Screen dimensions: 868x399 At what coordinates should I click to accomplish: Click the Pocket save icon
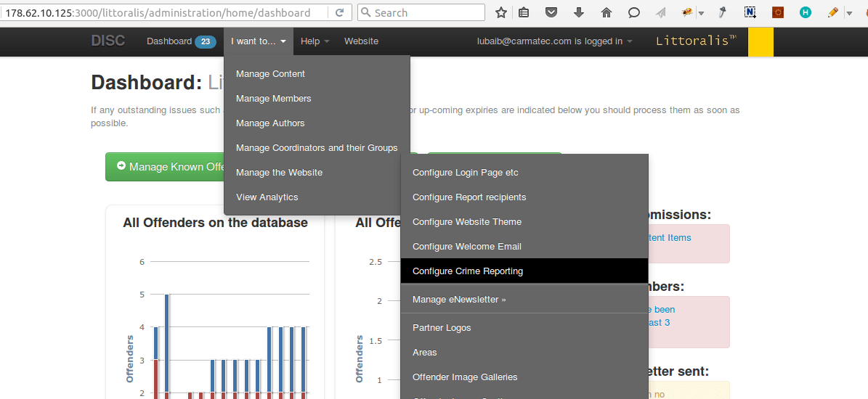[551, 12]
